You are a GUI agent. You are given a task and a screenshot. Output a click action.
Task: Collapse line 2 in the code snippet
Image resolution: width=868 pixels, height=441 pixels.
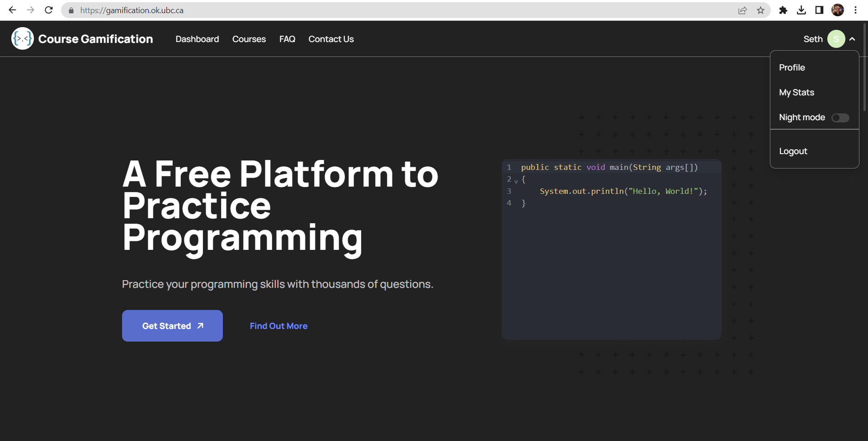(517, 180)
